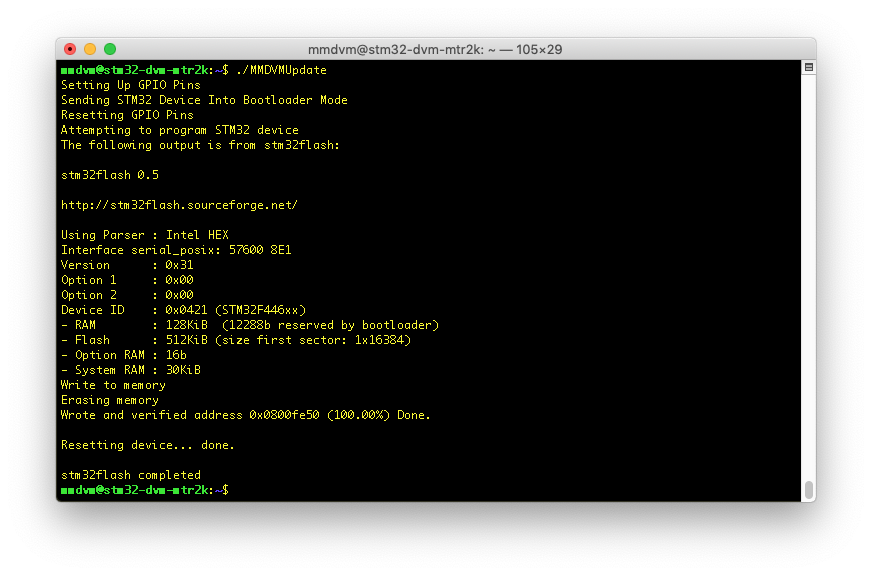The image size is (872, 576).
Task: Click the 'stm32flash 0.5' version line
Action: click(x=110, y=175)
